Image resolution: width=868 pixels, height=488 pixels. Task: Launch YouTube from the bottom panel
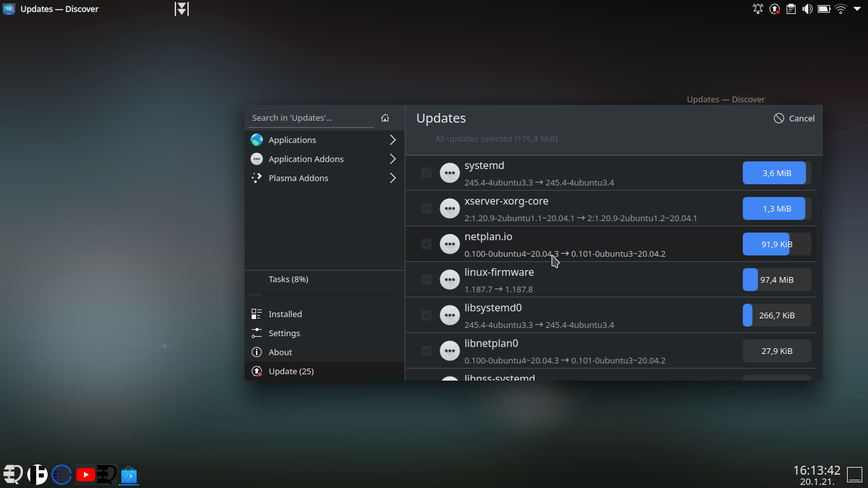pyautogui.click(x=85, y=475)
